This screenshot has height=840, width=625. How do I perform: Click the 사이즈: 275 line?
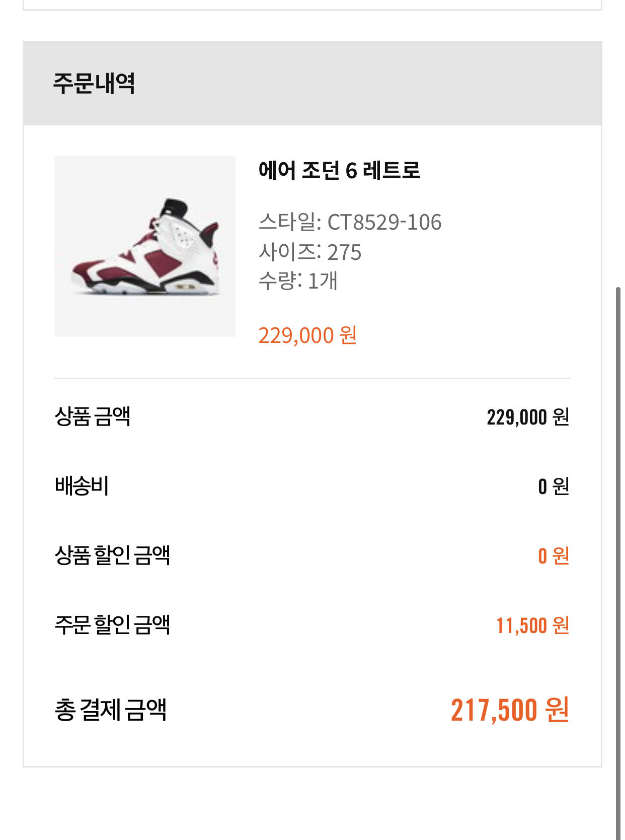(310, 252)
